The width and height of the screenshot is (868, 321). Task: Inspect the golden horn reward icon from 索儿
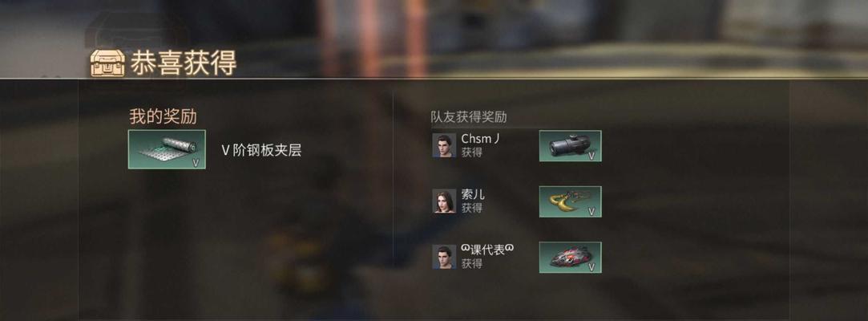[x=570, y=201]
